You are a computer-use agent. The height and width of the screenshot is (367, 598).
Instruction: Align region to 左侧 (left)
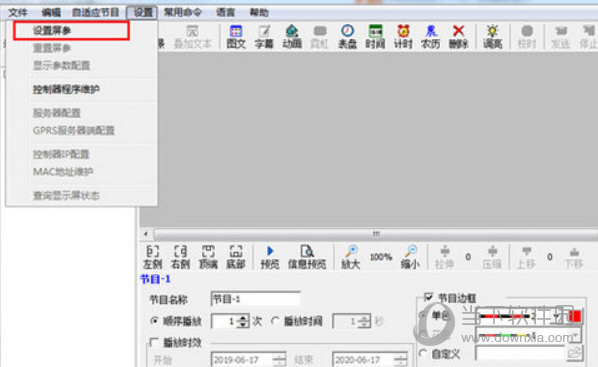click(152, 257)
